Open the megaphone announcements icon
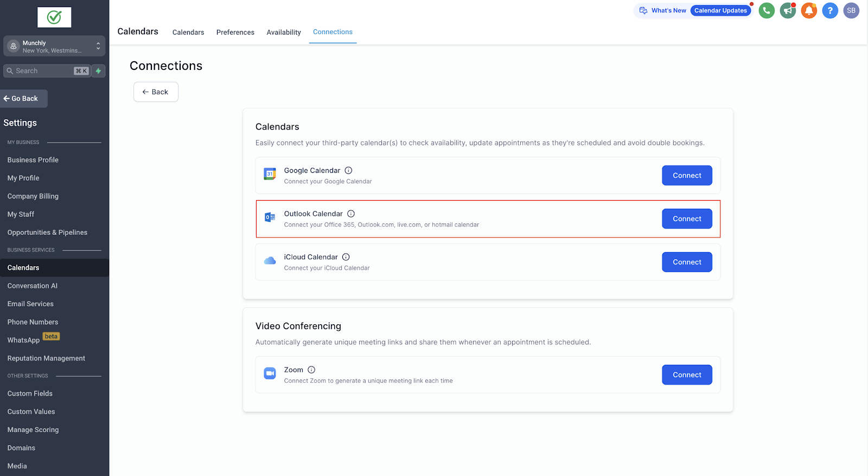This screenshot has width=868, height=476. [x=788, y=10]
